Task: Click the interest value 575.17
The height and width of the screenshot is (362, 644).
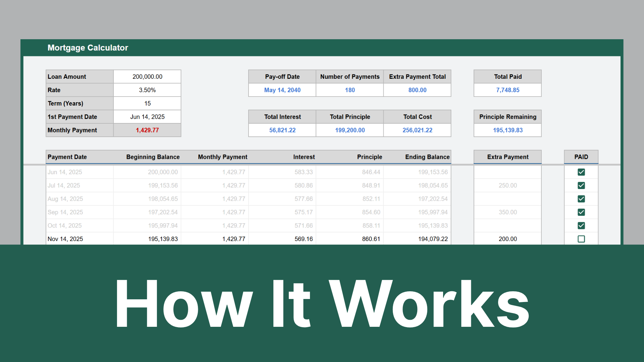Action: point(304,212)
